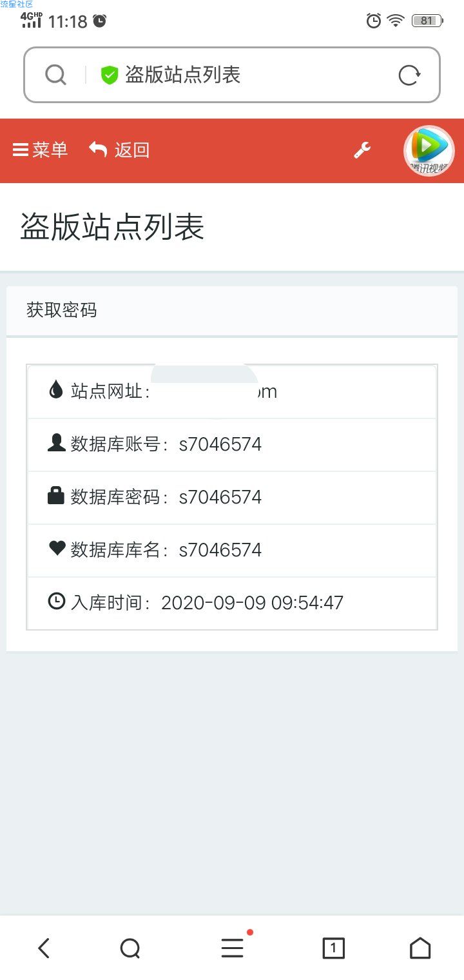Tap the 数据库密码 value s7046574
The height and width of the screenshot is (980, 464).
pyautogui.click(x=220, y=497)
